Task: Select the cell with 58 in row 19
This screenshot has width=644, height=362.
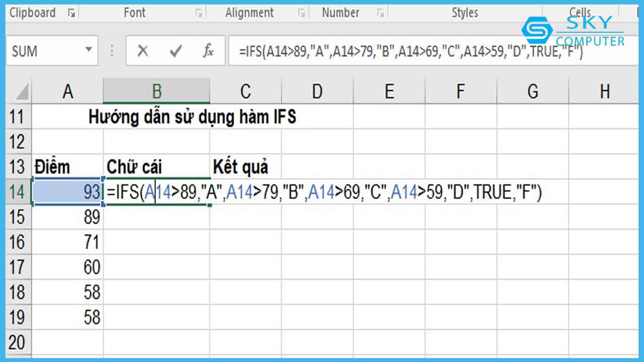Action: coord(67,318)
